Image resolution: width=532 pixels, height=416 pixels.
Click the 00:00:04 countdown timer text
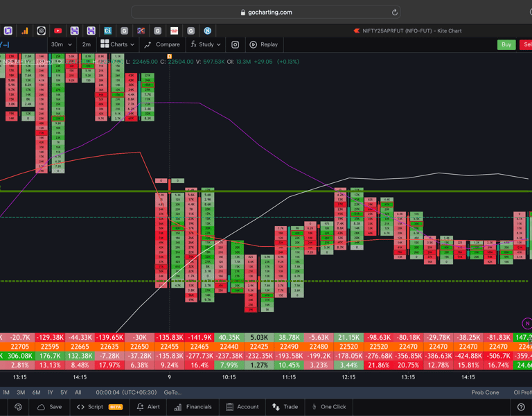[x=108, y=392]
